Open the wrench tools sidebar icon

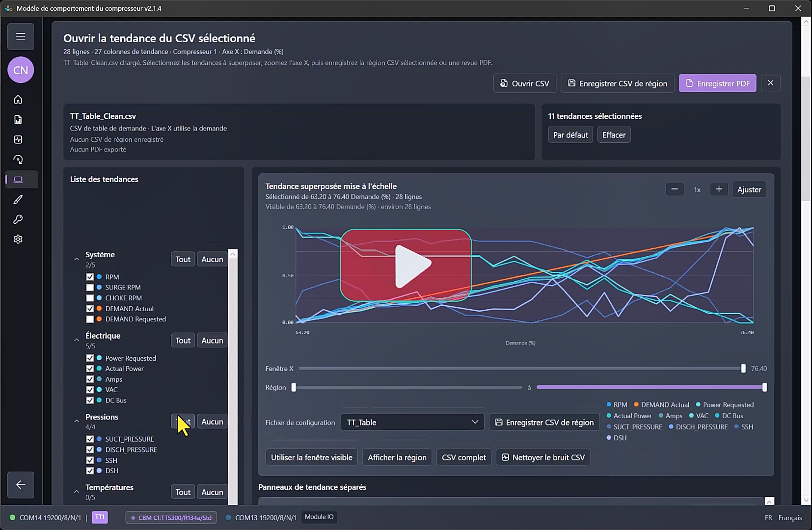[18, 219]
